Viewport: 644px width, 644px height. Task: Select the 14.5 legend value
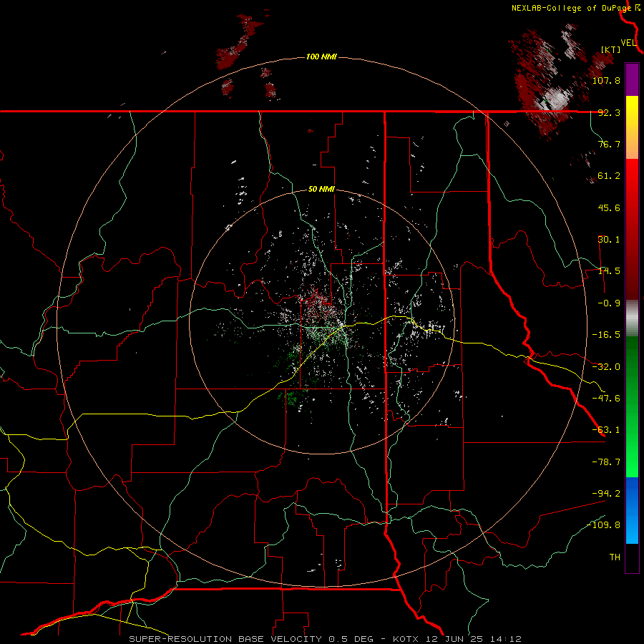tap(609, 271)
